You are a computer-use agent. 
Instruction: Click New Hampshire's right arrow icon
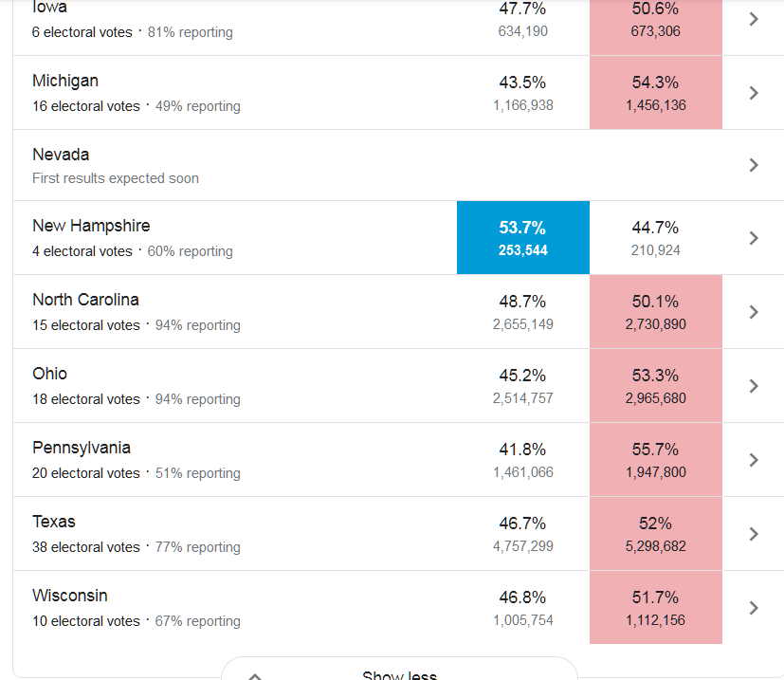754,238
